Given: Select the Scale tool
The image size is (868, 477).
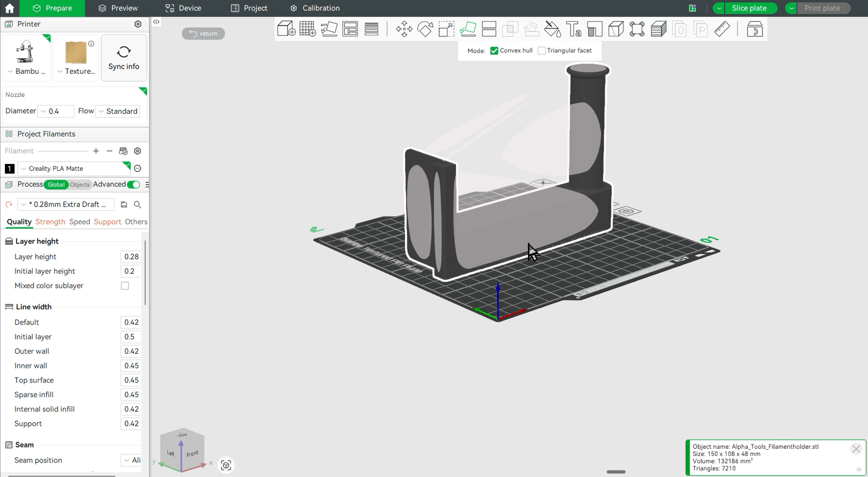Looking at the screenshot, I should pos(446,29).
